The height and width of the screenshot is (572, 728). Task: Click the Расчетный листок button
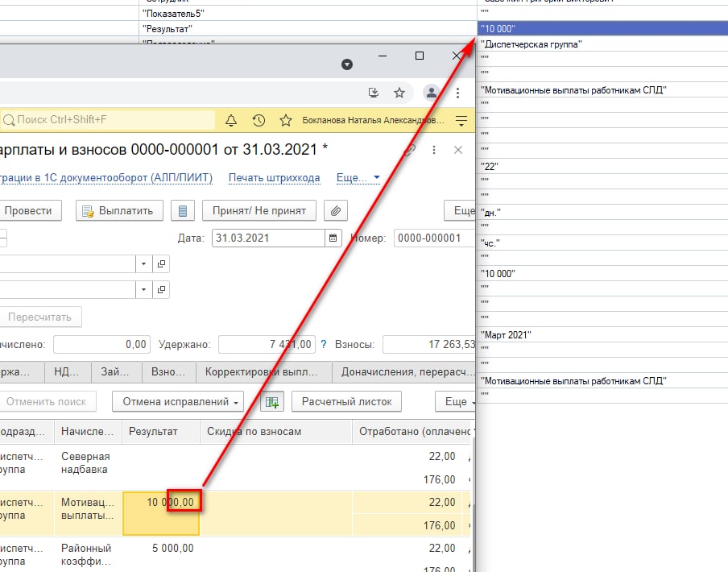[346, 401]
